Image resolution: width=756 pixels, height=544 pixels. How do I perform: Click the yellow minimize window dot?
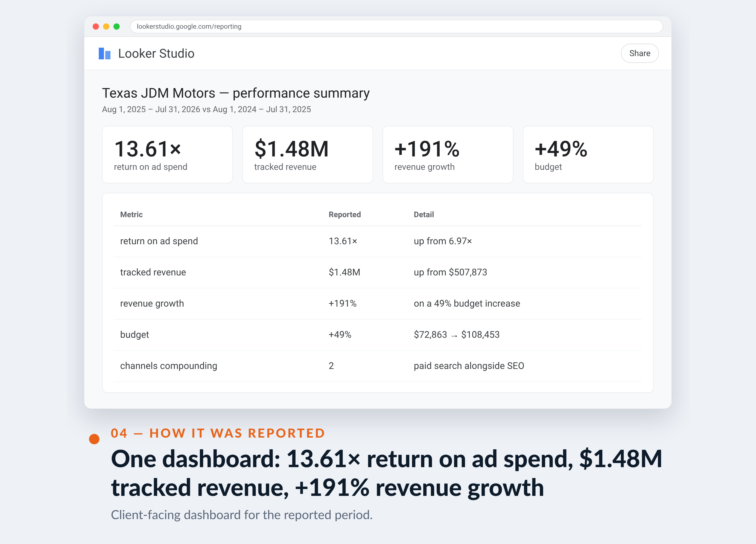click(x=106, y=26)
